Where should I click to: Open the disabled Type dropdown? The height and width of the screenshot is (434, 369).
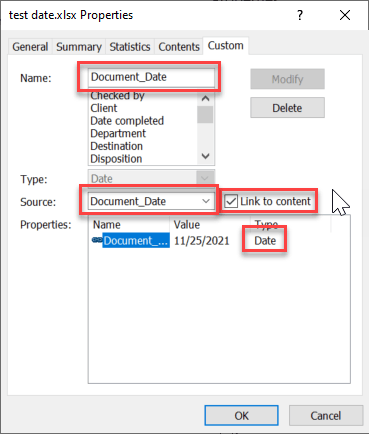151,178
